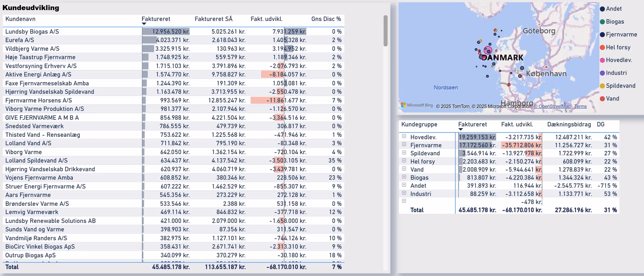Expand the Hovedlev. customer group row
Viewport: 644px width, 276px height.
click(404, 136)
